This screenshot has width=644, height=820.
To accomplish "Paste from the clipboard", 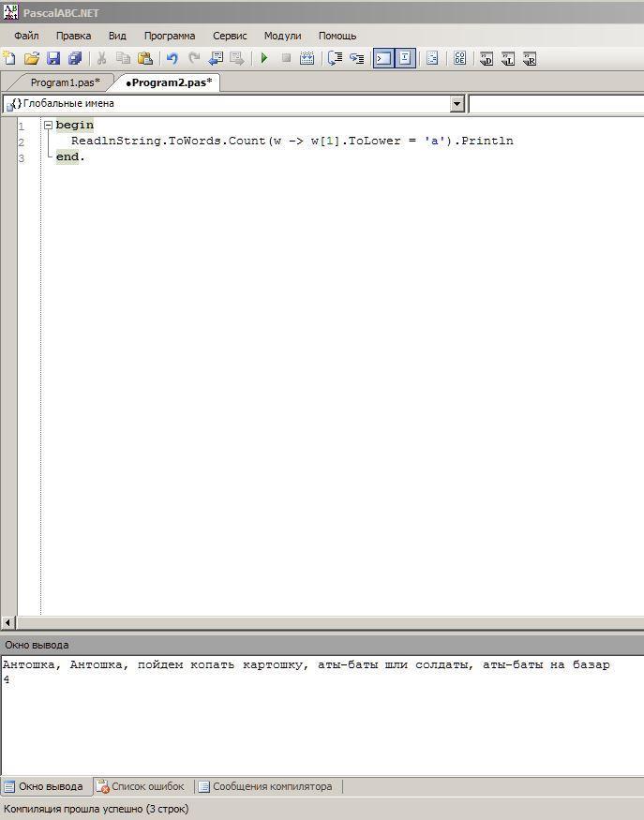I will click(145, 58).
